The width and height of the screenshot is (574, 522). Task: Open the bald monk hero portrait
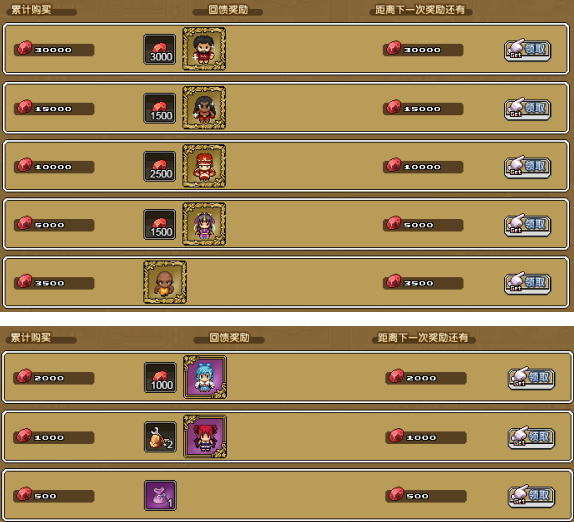pyautogui.click(x=165, y=282)
